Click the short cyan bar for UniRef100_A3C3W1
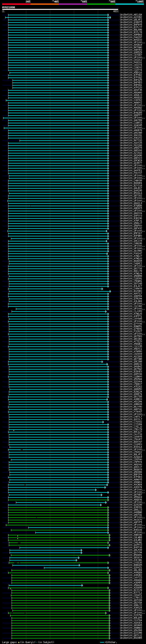This screenshot has width=146, height=644. [43, 560]
